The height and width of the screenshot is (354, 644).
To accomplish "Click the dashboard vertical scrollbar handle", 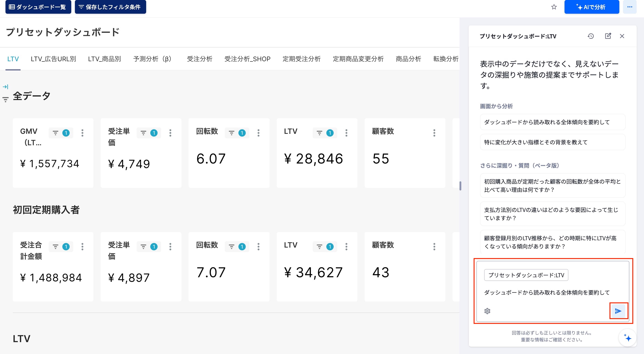I will [x=460, y=186].
